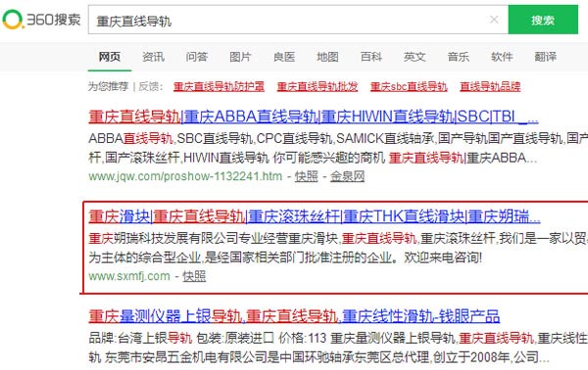
Task: Open suggested search 重庆直线导轨批发
Action: (x=318, y=86)
